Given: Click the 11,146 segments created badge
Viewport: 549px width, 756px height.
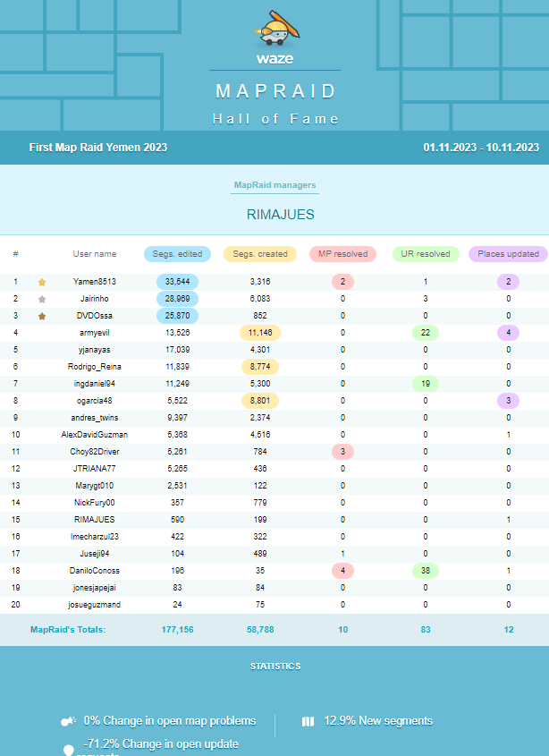Looking at the screenshot, I should [260, 333].
